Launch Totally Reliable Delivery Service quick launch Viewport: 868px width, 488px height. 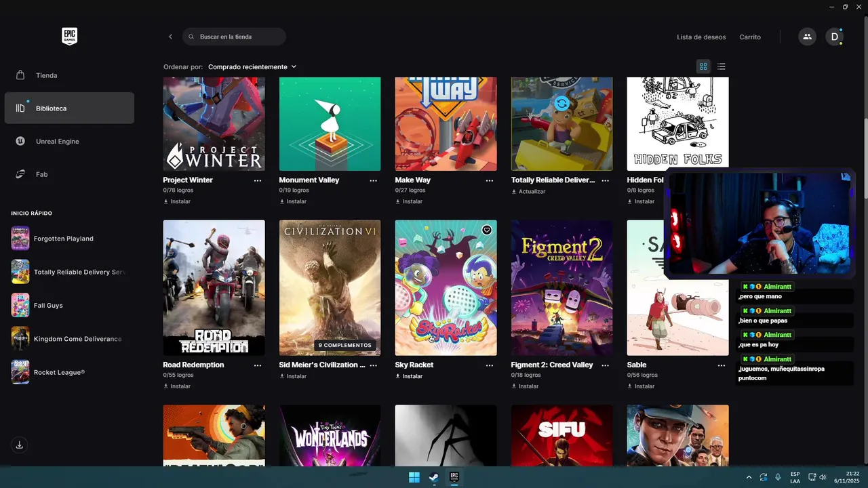tap(69, 272)
